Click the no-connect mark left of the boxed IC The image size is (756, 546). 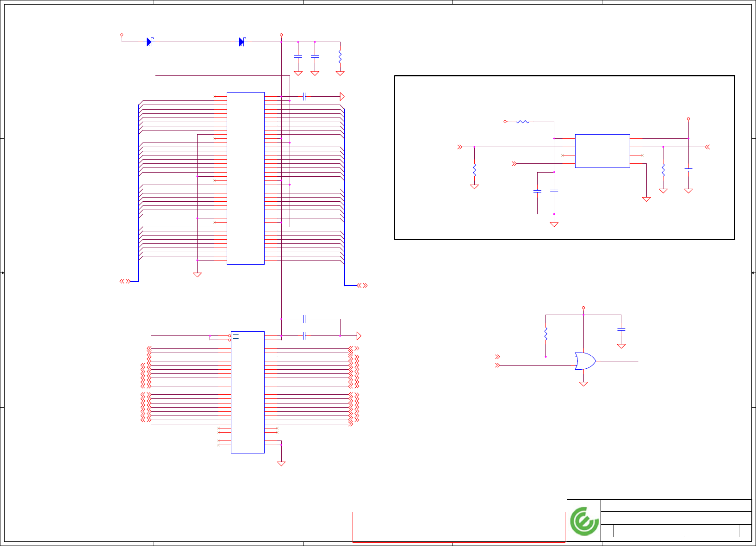tap(563, 155)
